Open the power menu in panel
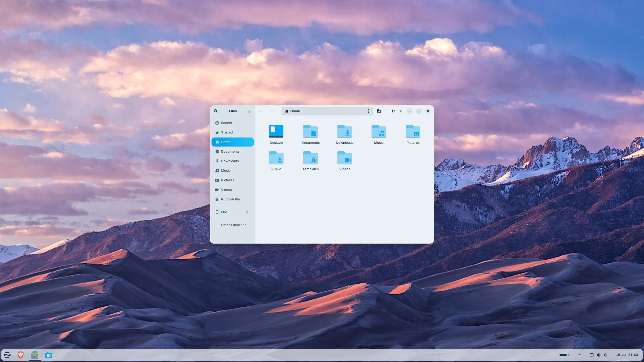 pos(606,355)
